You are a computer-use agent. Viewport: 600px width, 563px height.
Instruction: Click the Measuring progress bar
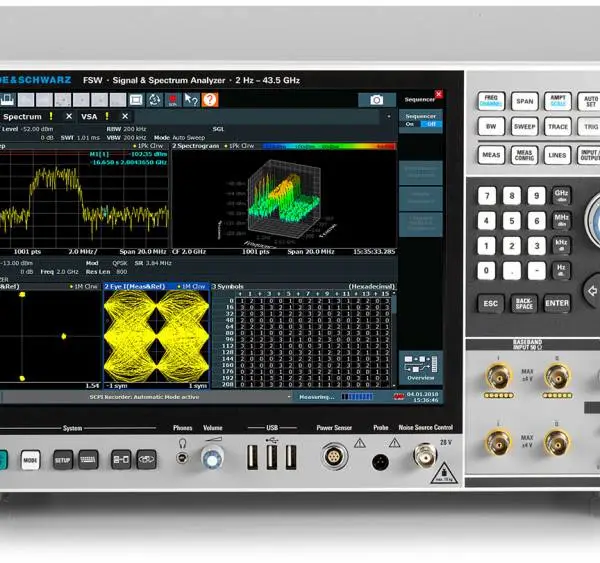(x=357, y=397)
